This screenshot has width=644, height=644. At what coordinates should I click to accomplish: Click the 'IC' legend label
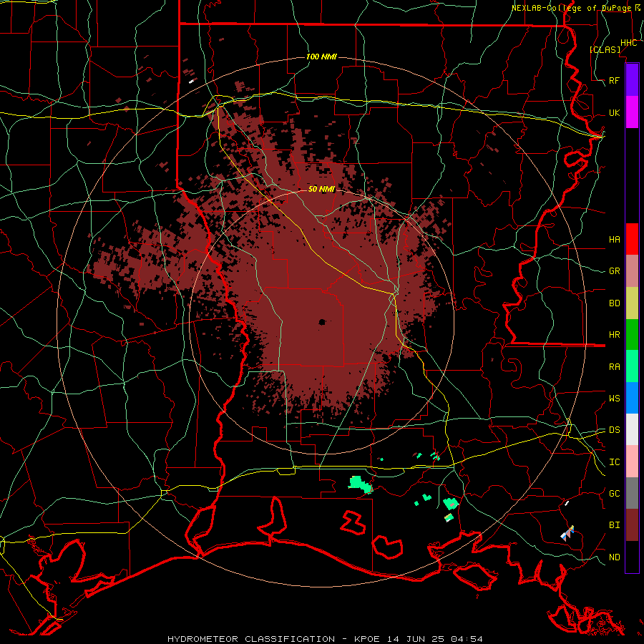[614, 462]
